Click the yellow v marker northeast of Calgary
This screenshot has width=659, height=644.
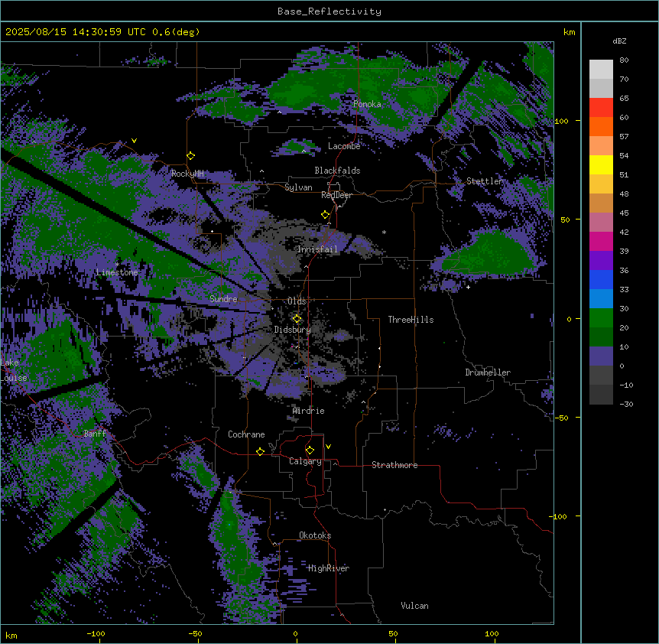[328, 447]
